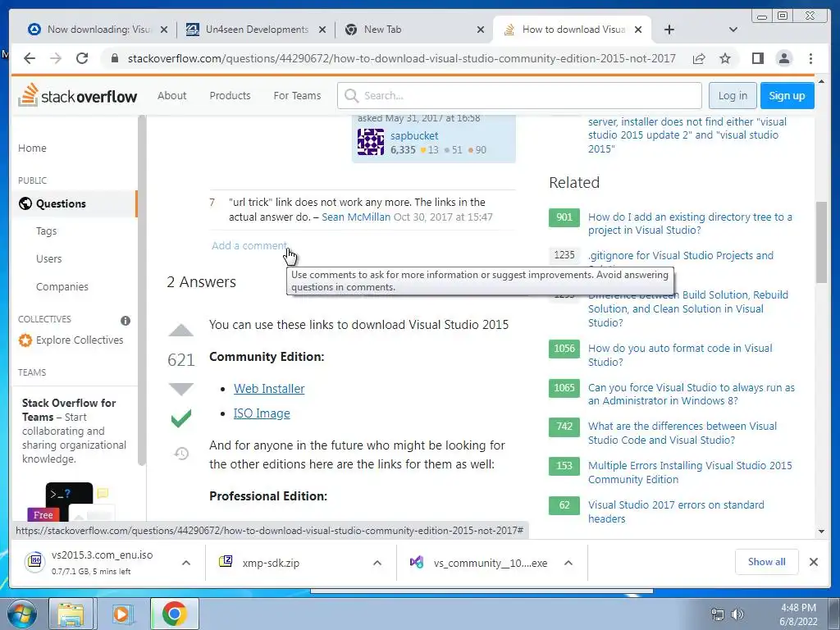
Task: Open Windows Explorer from the taskbar
Action: pos(71,614)
